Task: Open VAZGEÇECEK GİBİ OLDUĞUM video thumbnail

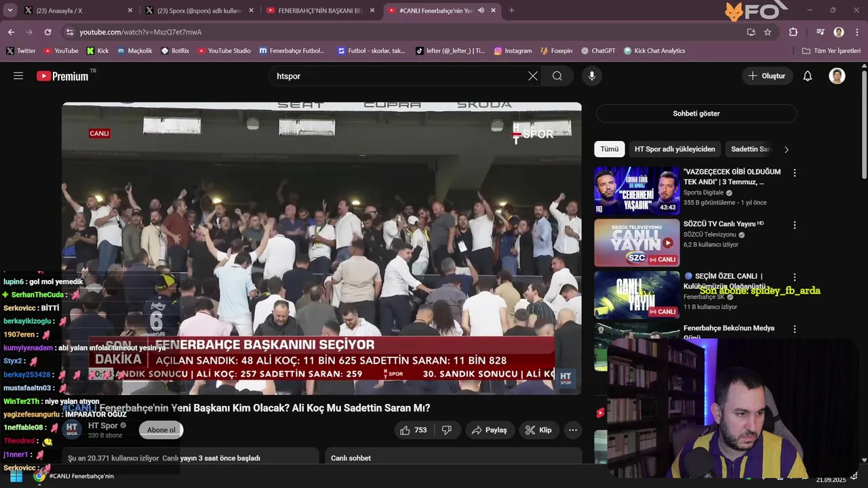Action: 637,190
